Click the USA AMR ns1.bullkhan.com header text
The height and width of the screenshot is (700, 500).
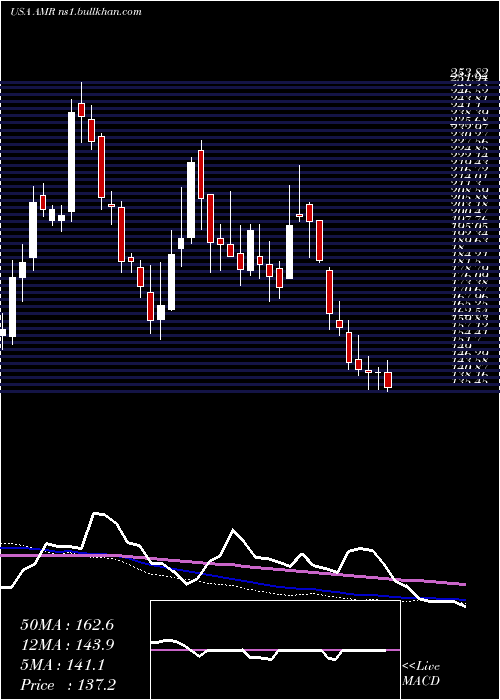click(x=75, y=12)
